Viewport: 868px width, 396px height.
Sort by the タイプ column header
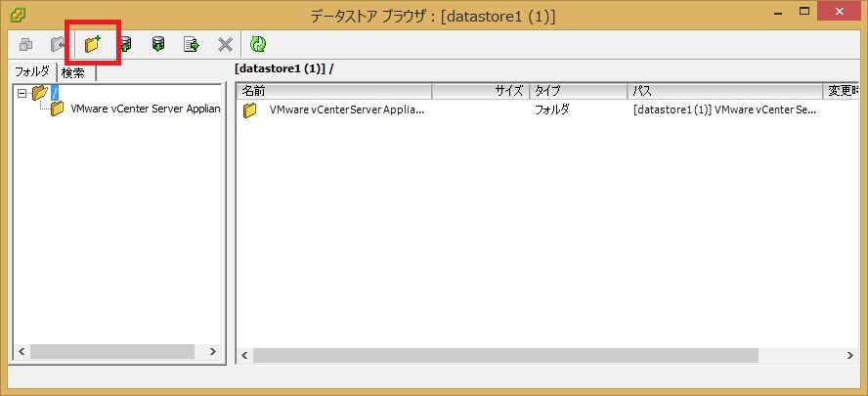[x=579, y=91]
